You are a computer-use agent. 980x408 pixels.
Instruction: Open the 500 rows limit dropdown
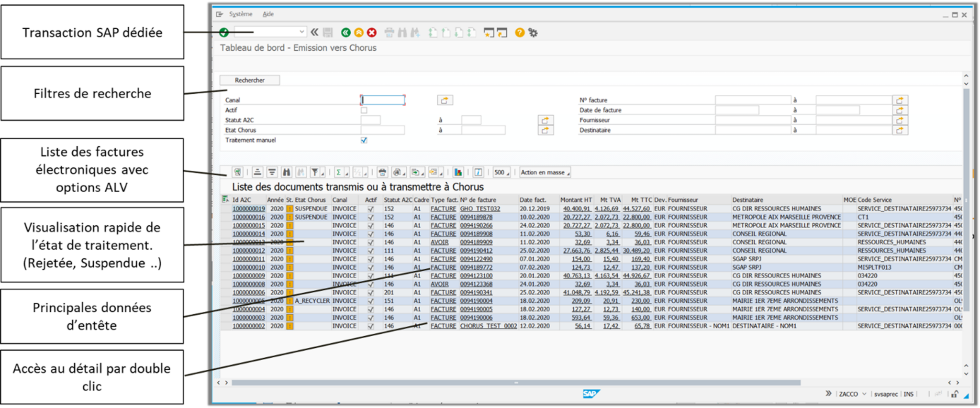[501, 172]
